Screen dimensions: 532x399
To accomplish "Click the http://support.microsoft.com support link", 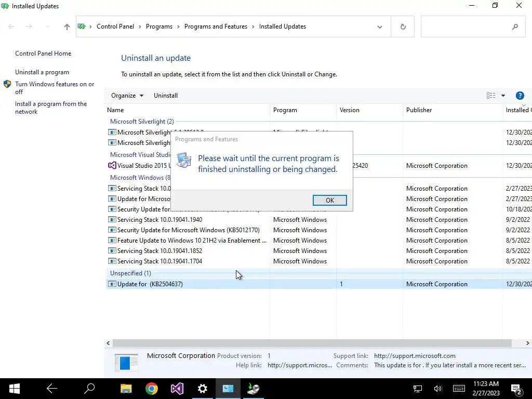I will (x=415, y=355).
